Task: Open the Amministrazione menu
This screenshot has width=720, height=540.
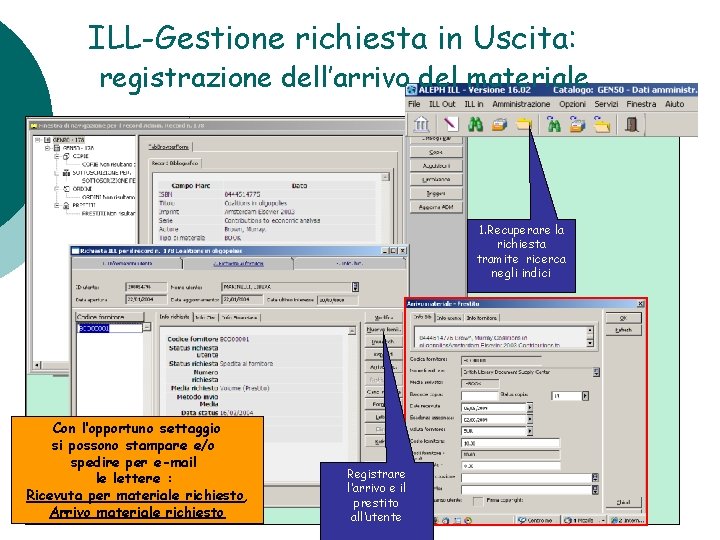Action: click(x=521, y=104)
